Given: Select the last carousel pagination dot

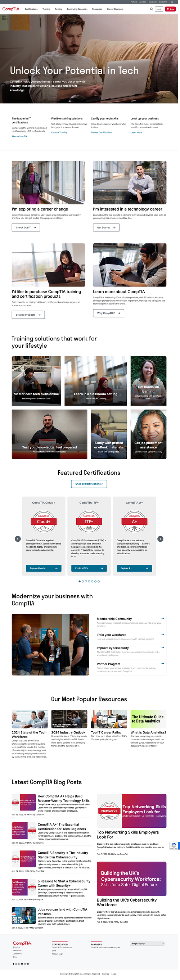Looking at the screenshot, I should pos(99,581).
